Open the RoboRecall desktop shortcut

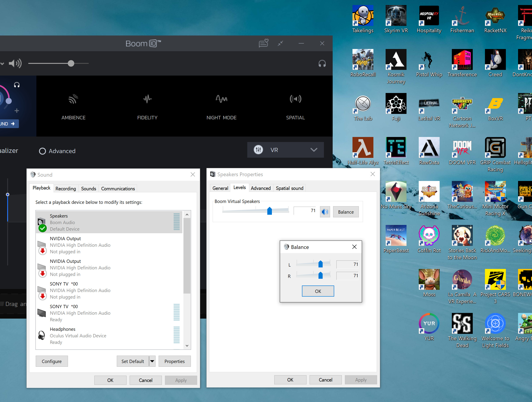click(x=363, y=63)
